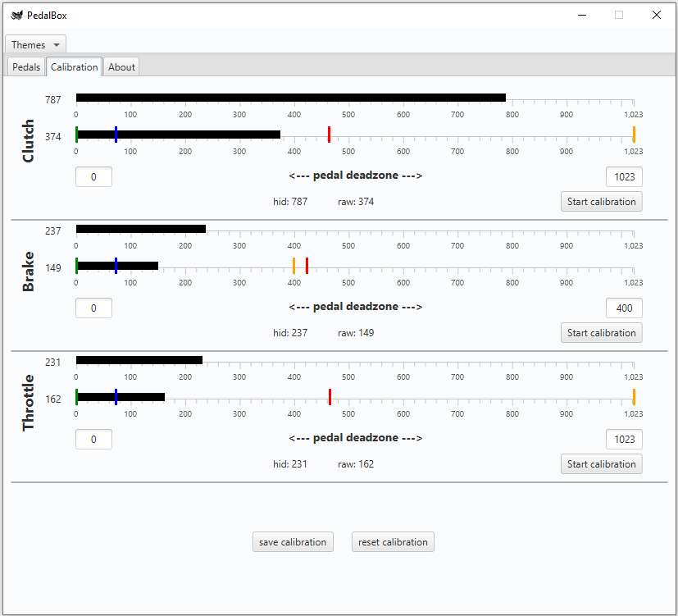The image size is (678, 616).
Task: Focus the Throttle upper deadzone field showing 1023
Action: click(624, 439)
